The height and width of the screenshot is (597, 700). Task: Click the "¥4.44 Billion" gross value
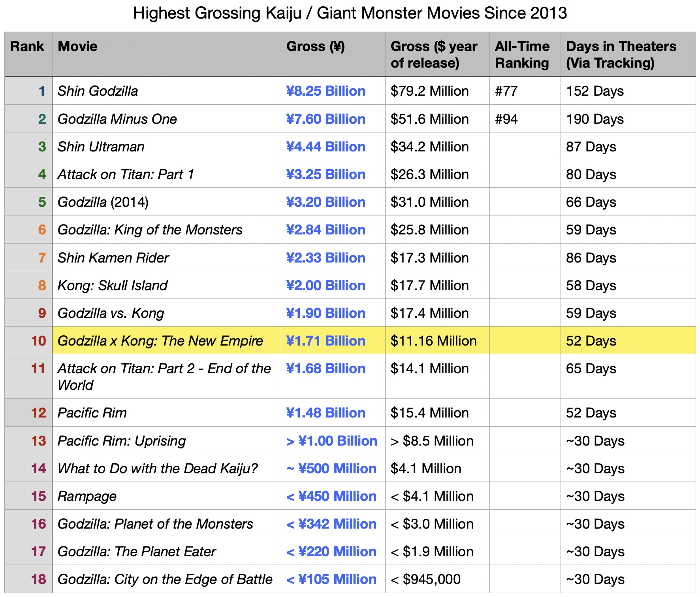coord(326,147)
